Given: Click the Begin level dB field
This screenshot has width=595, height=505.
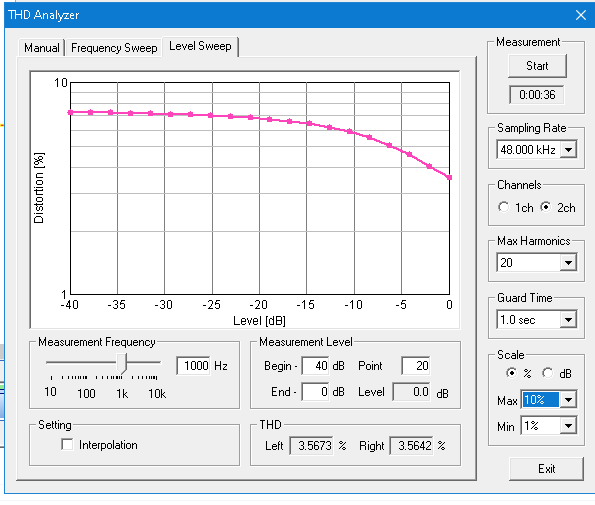Looking at the screenshot, I should click(315, 366).
